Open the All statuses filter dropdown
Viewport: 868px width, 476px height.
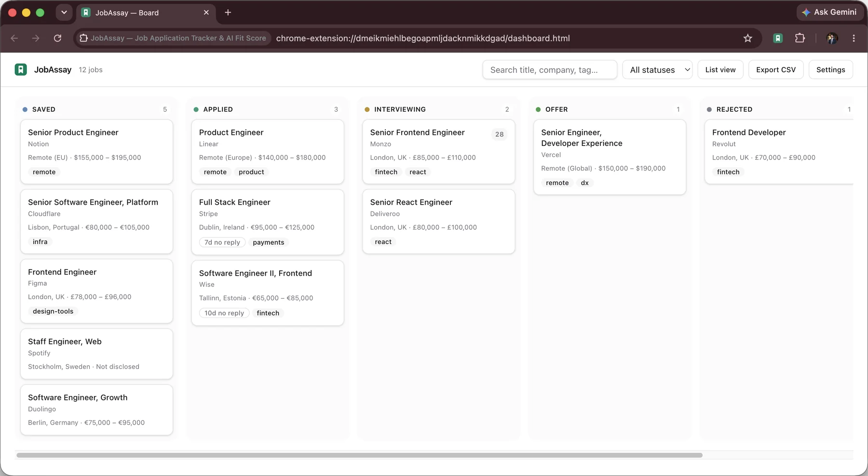[657, 70]
